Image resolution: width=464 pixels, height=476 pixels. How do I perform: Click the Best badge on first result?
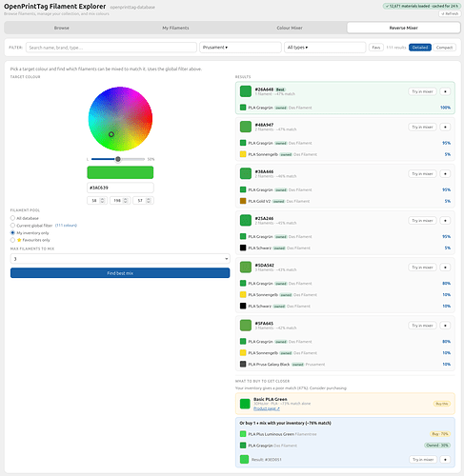tap(280, 89)
